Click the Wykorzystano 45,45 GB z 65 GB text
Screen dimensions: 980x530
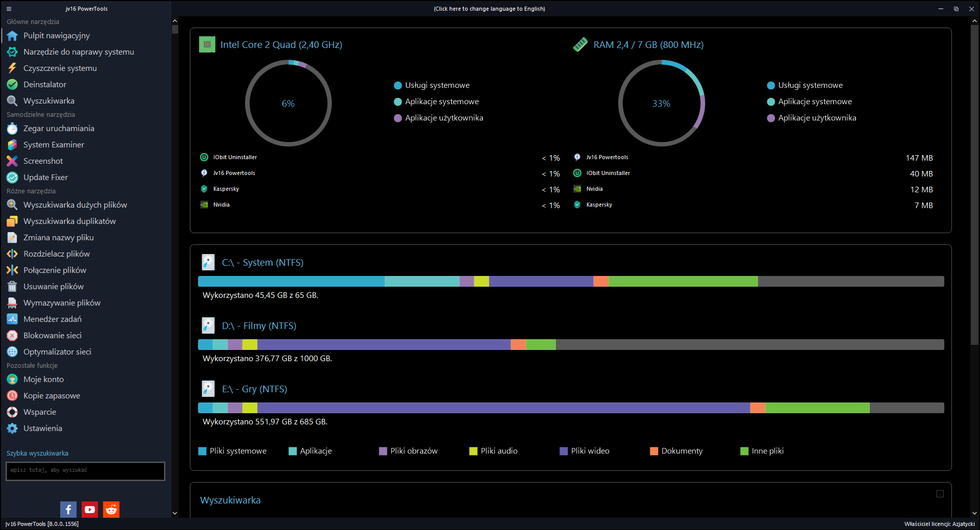[x=260, y=295]
